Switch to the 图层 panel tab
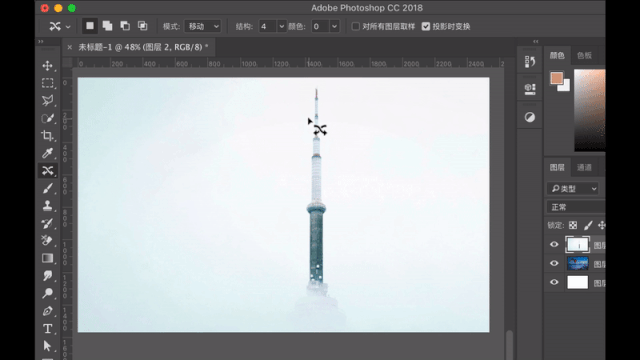Viewport: 640px width, 360px height. (557, 167)
